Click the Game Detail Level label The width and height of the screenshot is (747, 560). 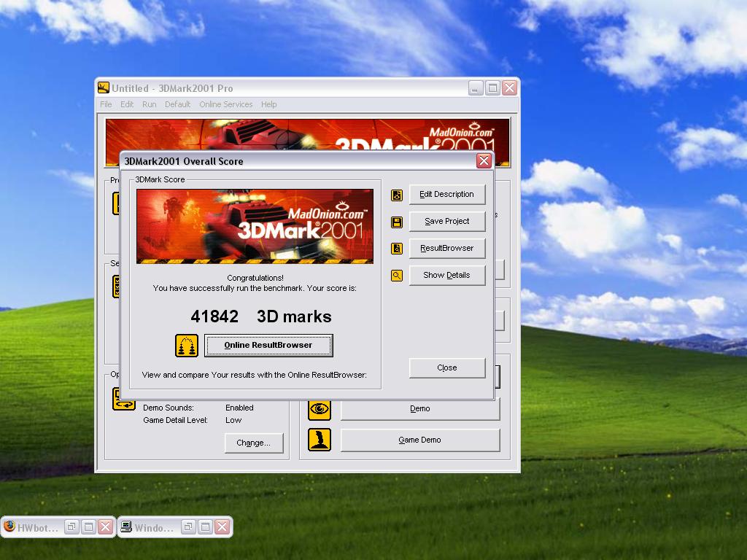coord(175,420)
